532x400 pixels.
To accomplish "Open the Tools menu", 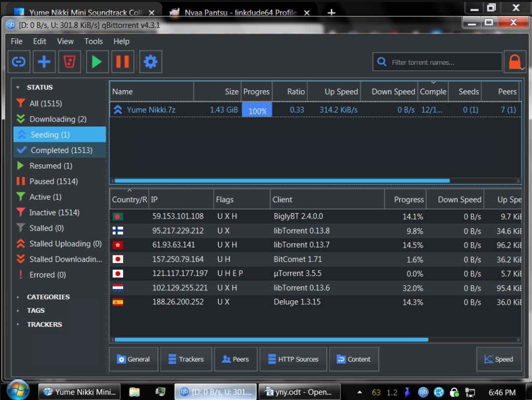I will click(x=93, y=41).
